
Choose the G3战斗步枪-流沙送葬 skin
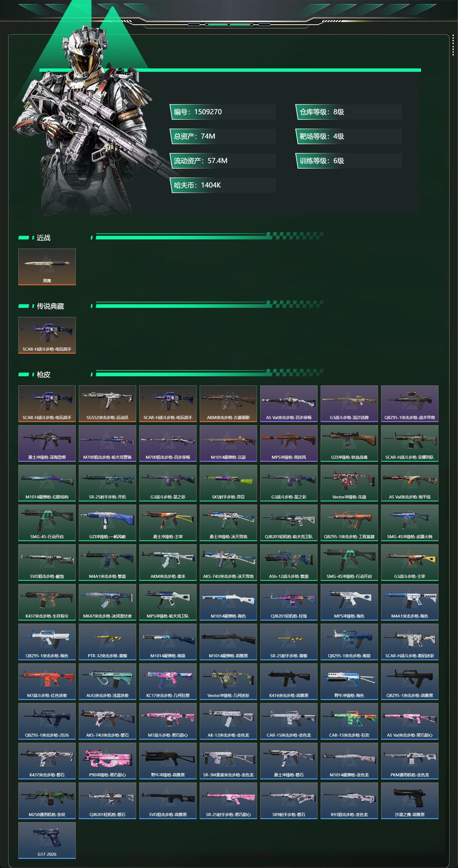pyautogui.click(x=349, y=404)
